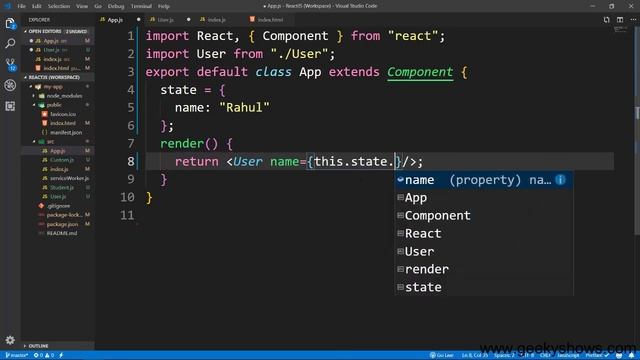Click the CRLF end-of-line indicator
This screenshot has height=360, width=640.
pyautogui.click(x=545, y=356)
